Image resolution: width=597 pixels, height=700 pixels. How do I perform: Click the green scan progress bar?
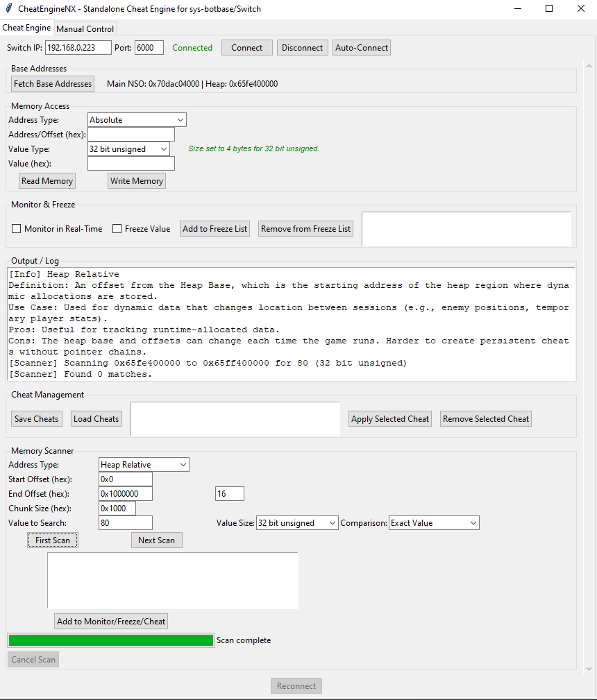point(111,640)
